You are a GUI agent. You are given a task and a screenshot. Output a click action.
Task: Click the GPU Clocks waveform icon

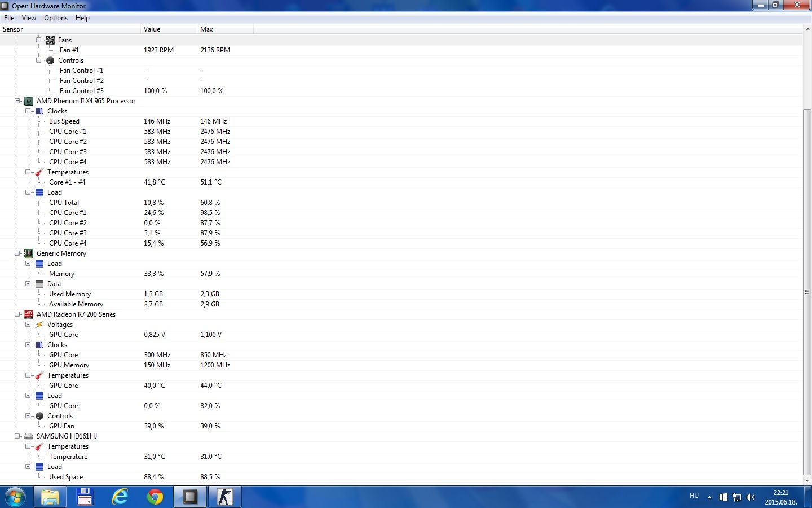coord(39,345)
